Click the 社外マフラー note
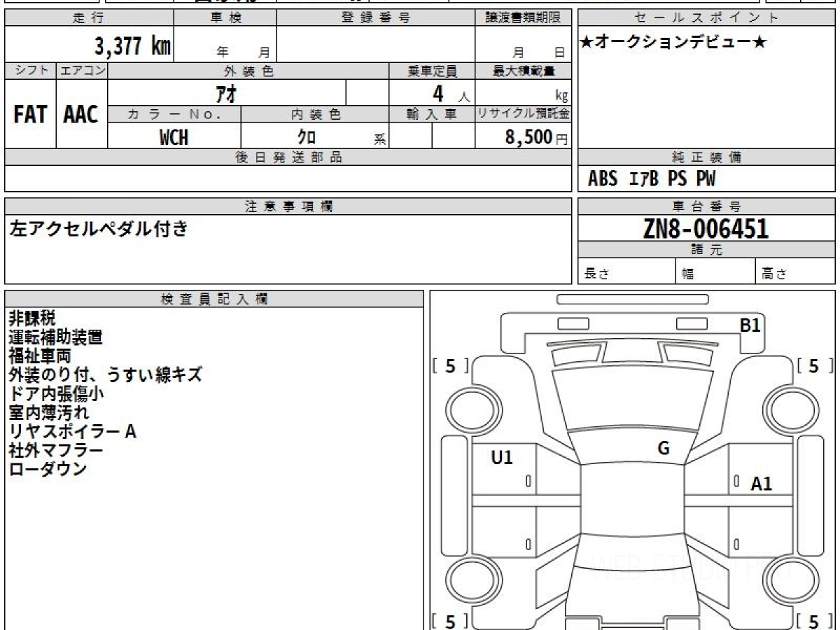 (56, 451)
